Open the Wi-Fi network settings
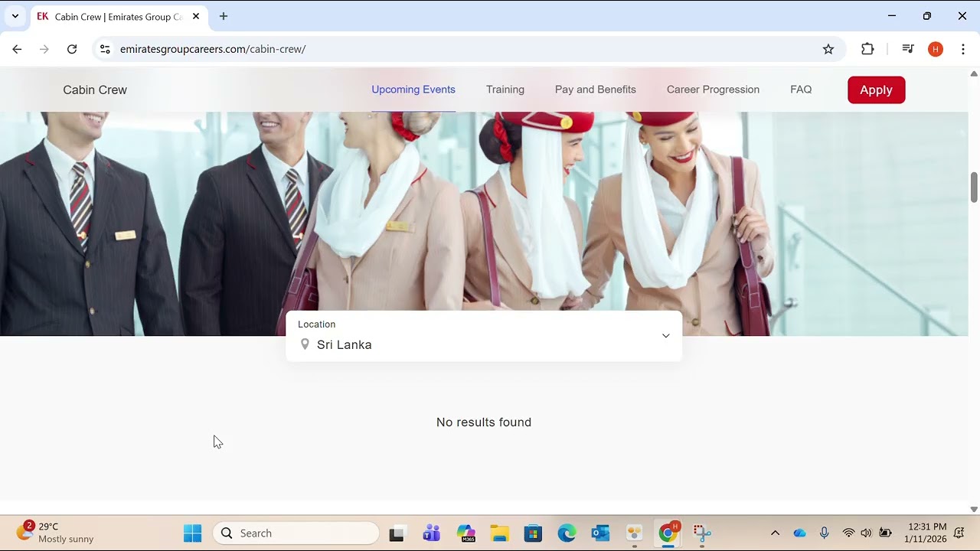Image resolution: width=980 pixels, height=551 pixels. point(848,533)
